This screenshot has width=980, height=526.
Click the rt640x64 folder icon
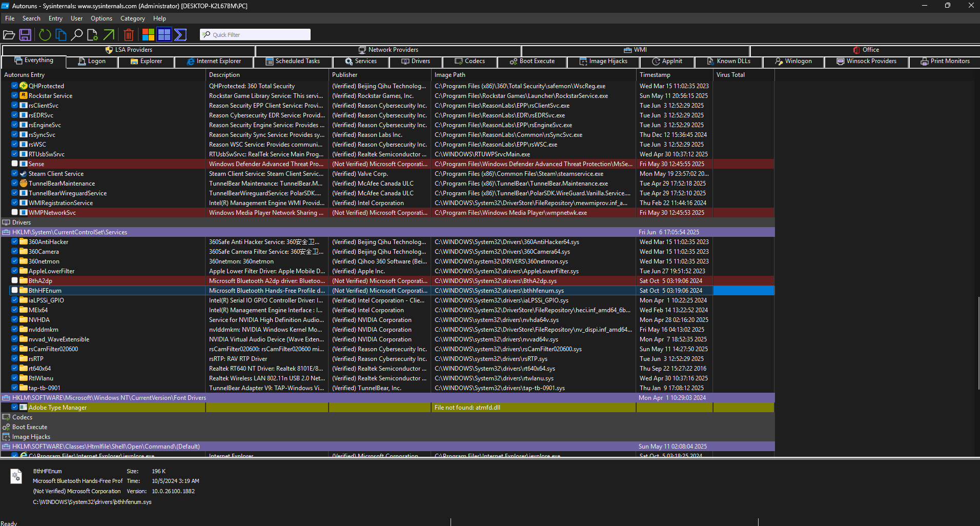tap(23, 368)
